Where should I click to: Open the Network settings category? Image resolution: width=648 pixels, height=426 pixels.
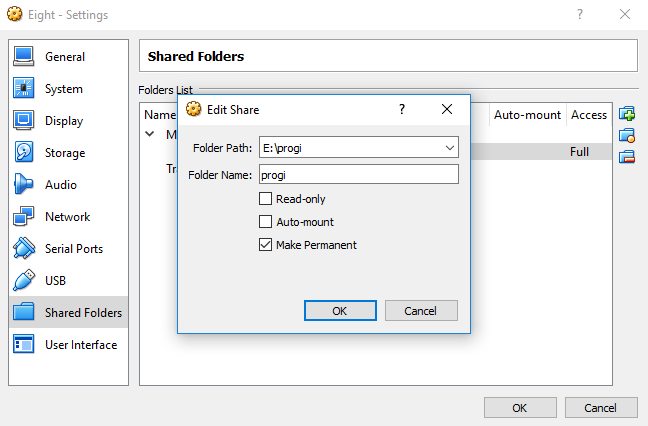68,217
